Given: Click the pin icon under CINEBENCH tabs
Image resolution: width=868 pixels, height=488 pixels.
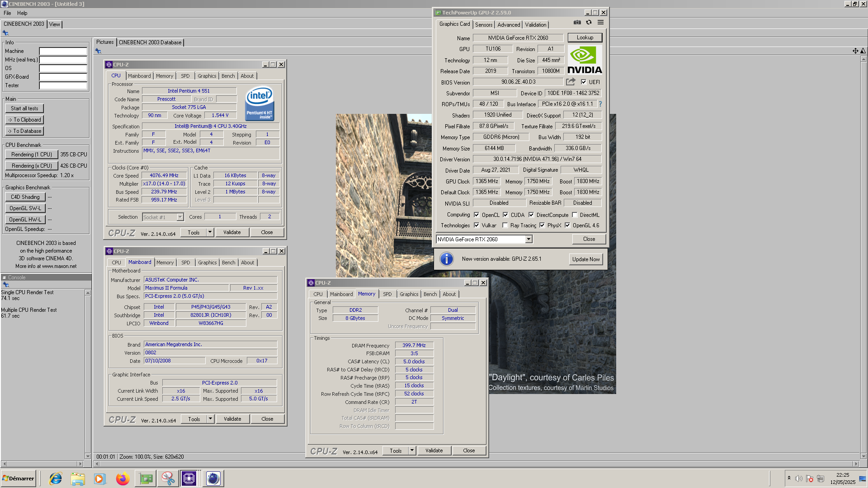Looking at the screenshot, I should 5,33.
